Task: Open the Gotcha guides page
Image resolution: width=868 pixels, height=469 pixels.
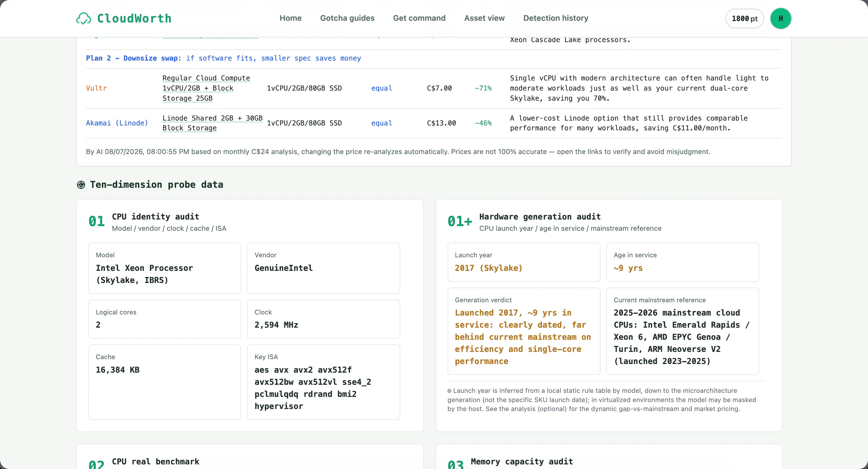Action: pos(347,18)
